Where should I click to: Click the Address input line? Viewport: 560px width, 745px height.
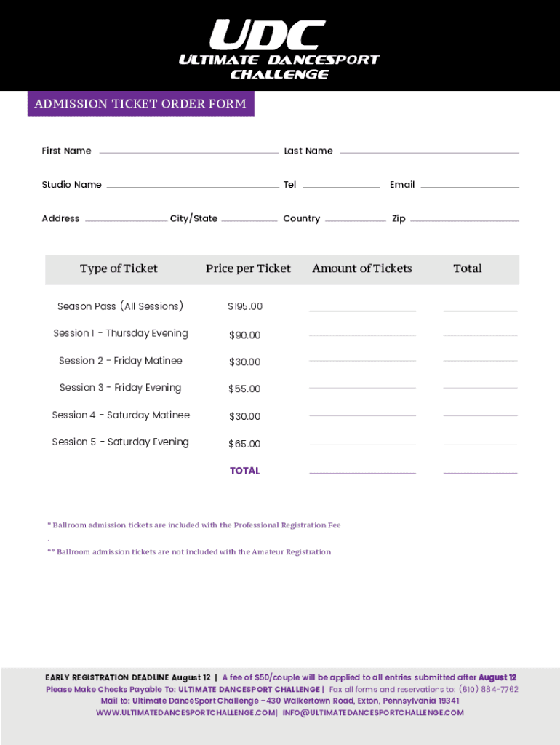(x=126, y=217)
